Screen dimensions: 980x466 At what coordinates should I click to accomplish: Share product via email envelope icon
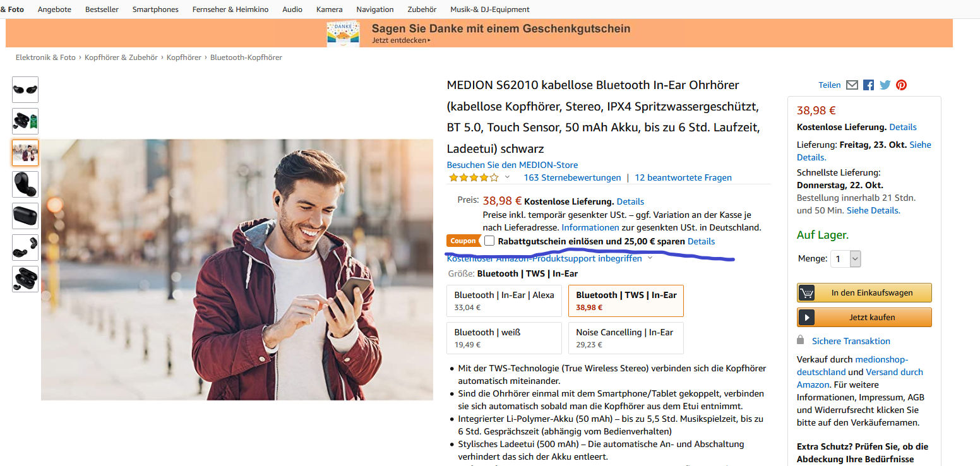coord(852,85)
